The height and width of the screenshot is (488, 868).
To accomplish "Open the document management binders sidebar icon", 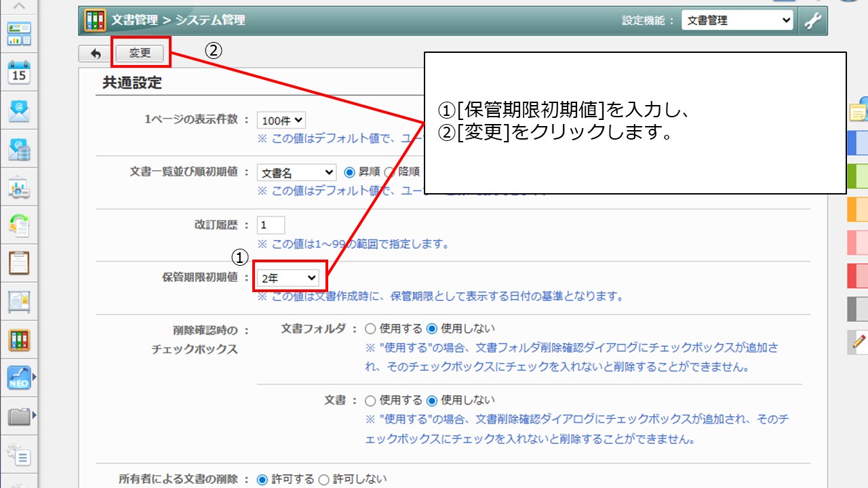I will [19, 340].
